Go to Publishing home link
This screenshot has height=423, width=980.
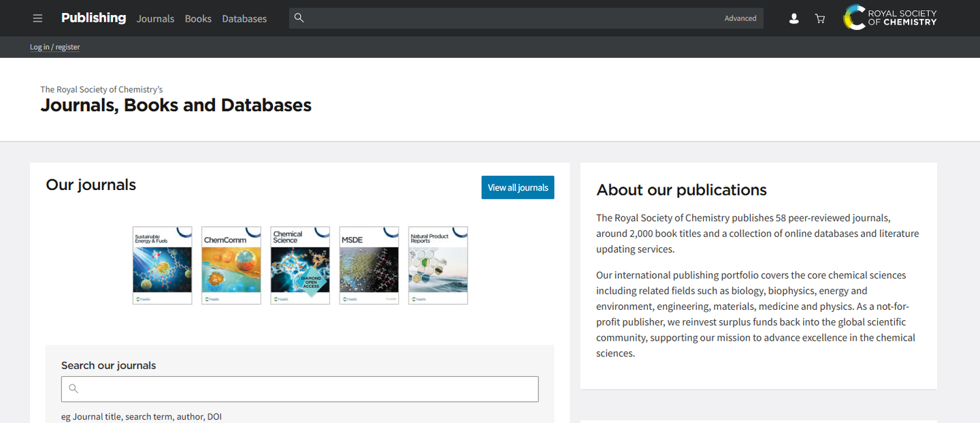tap(93, 18)
